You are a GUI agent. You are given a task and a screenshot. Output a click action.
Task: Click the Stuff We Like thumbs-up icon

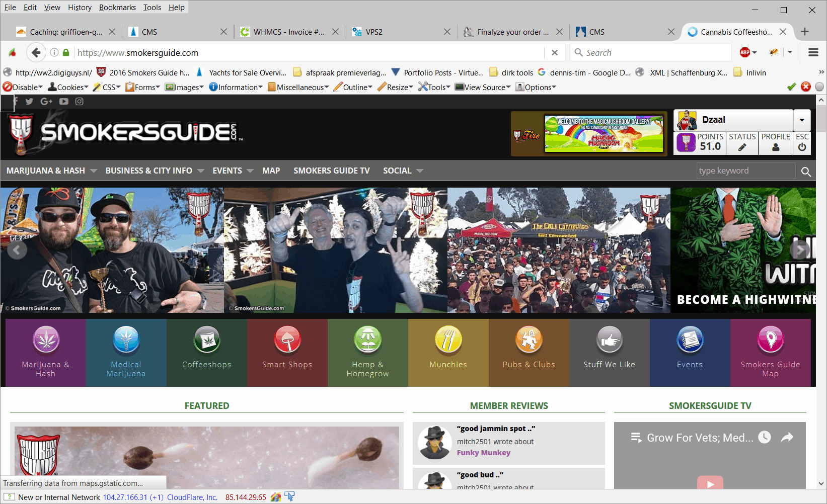[610, 340]
